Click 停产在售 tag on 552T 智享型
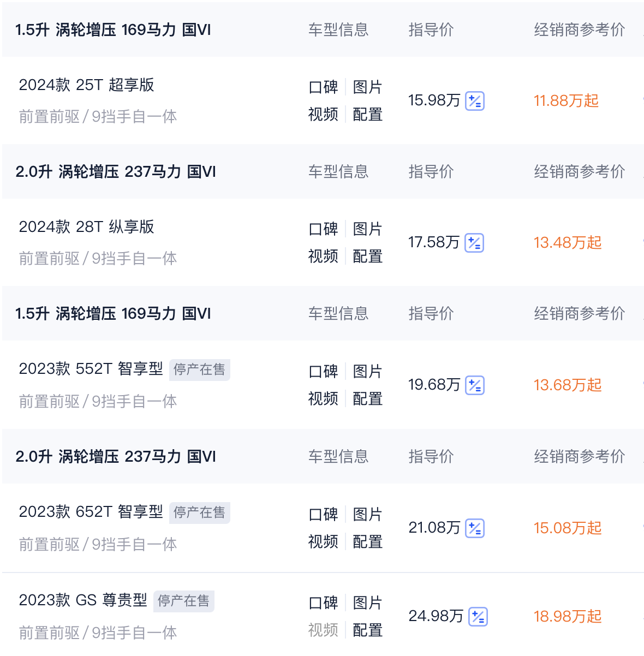The height and width of the screenshot is (656, 644). click(x=199, y=370)
